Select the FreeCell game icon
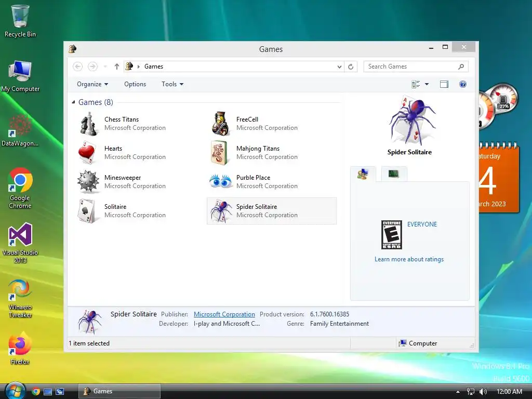Image resolution: width=532 pixels, height=399 pixels. [x=220, y=124]
